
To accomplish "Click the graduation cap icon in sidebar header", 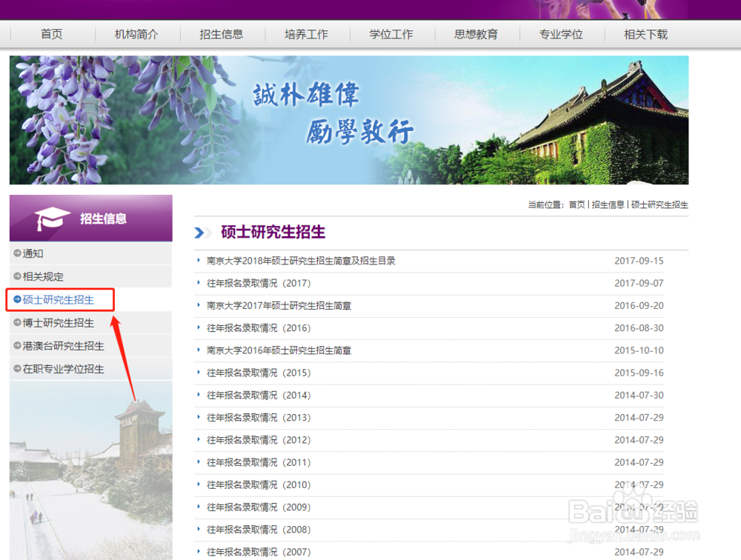I will click(x=52, y=219).
